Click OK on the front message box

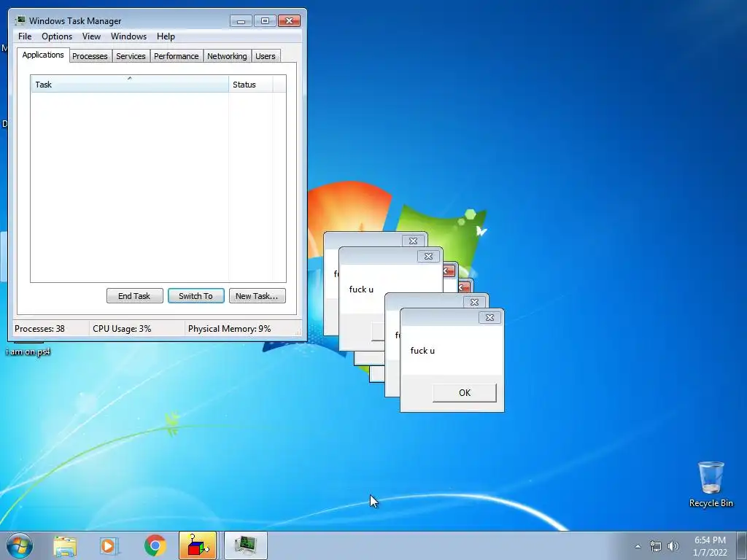pyautogui.click(x=465, y=393)
